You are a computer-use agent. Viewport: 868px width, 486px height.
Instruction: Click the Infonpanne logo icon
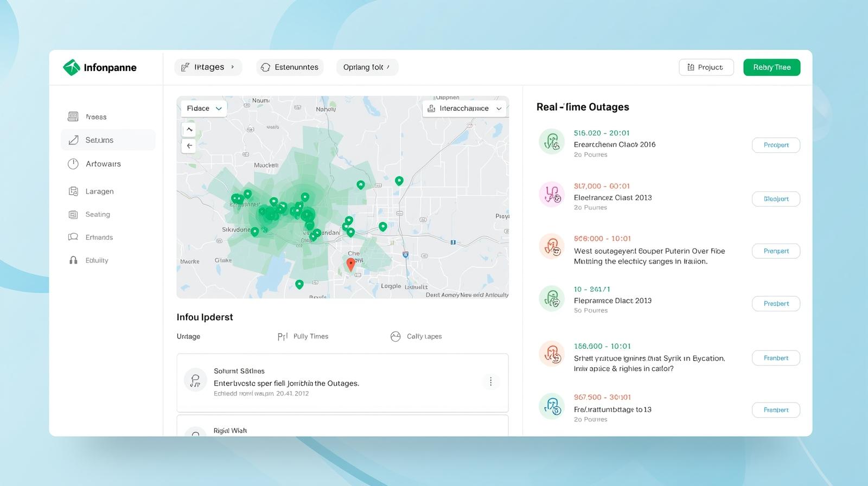tap(72, 67)
